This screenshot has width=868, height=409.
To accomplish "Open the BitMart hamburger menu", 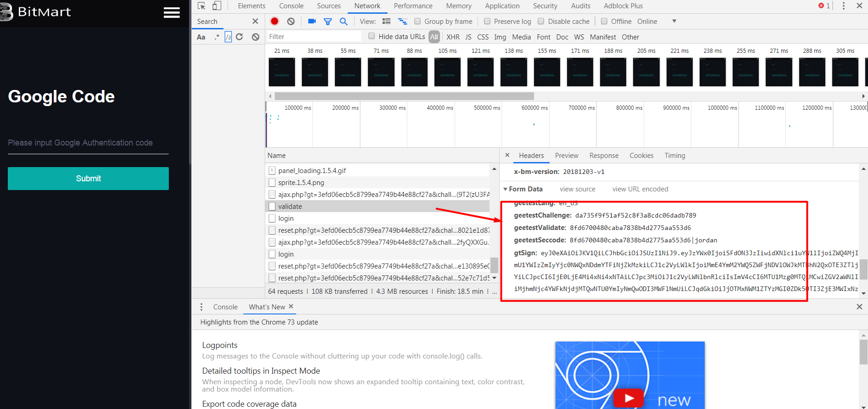I will pyautogui.click(x=172, y=13).
